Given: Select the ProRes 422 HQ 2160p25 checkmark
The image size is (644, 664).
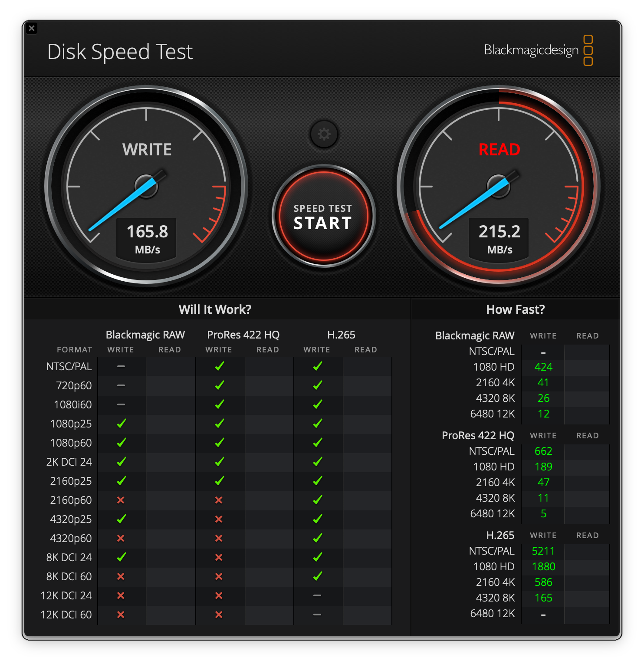Looking at the screenshot, I should (220, 481).
